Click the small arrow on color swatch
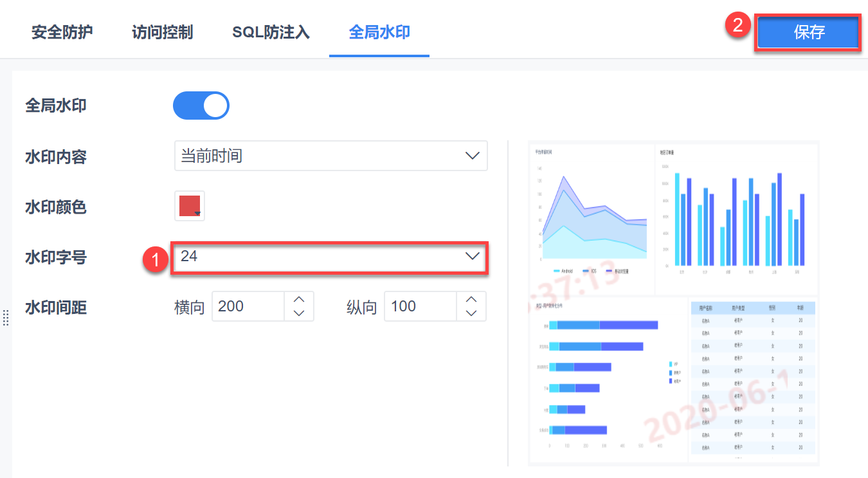The height and width of the screenshot is (478, 868). click(197, 213)
